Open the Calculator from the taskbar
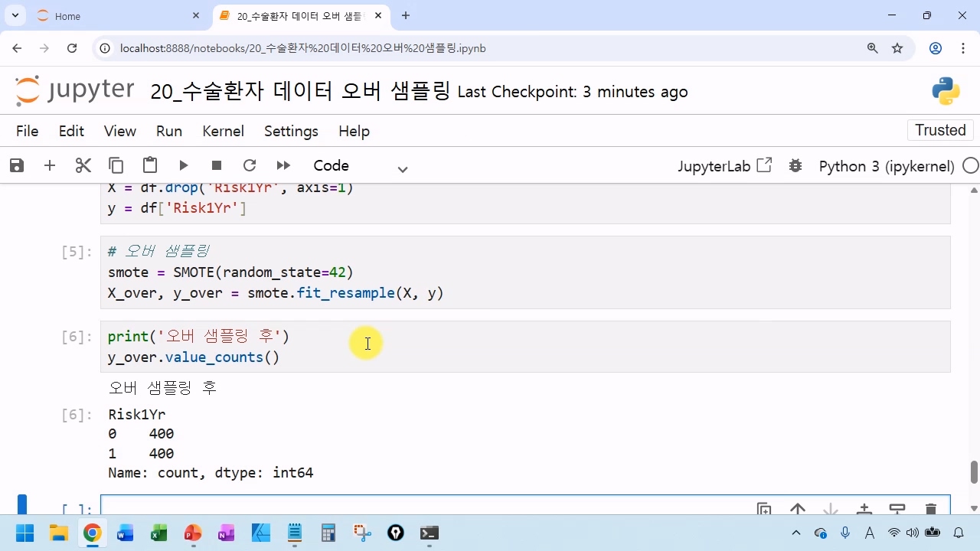Screen dimensions: 980x551 coord(328,533)
